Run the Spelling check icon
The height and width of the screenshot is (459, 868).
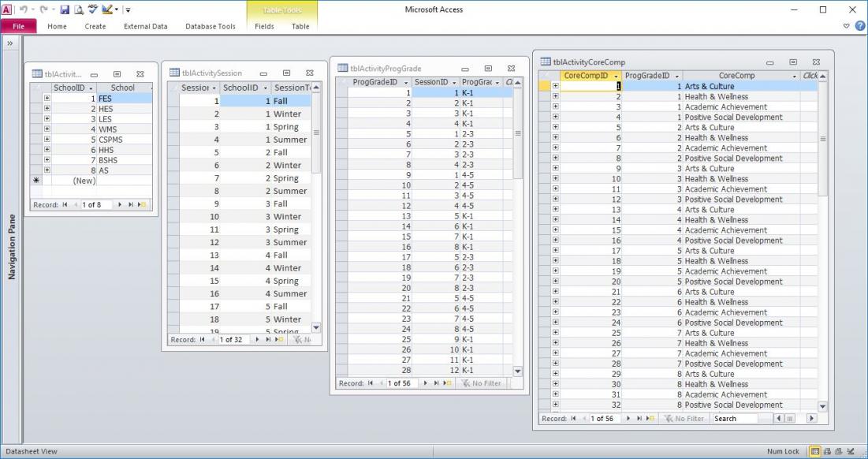[x=93, y=9]
